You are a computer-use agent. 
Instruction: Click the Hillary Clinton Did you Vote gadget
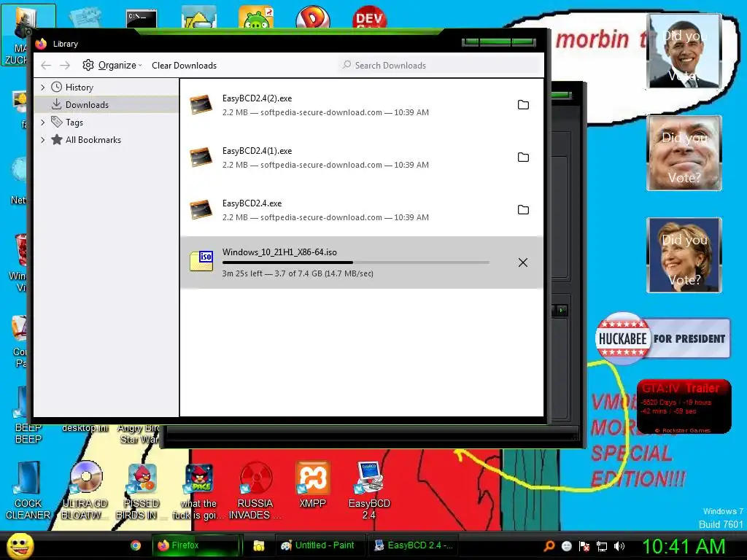tap(684, 254)
